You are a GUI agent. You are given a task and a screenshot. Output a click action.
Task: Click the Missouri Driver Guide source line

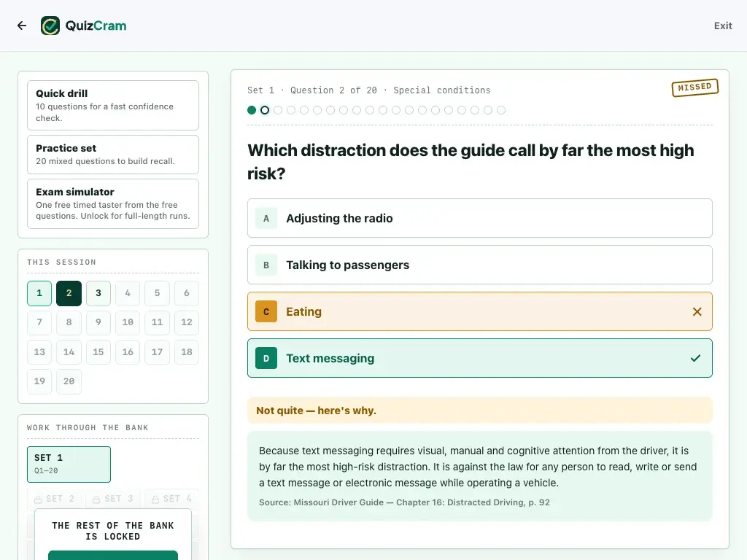coord(404,502)
